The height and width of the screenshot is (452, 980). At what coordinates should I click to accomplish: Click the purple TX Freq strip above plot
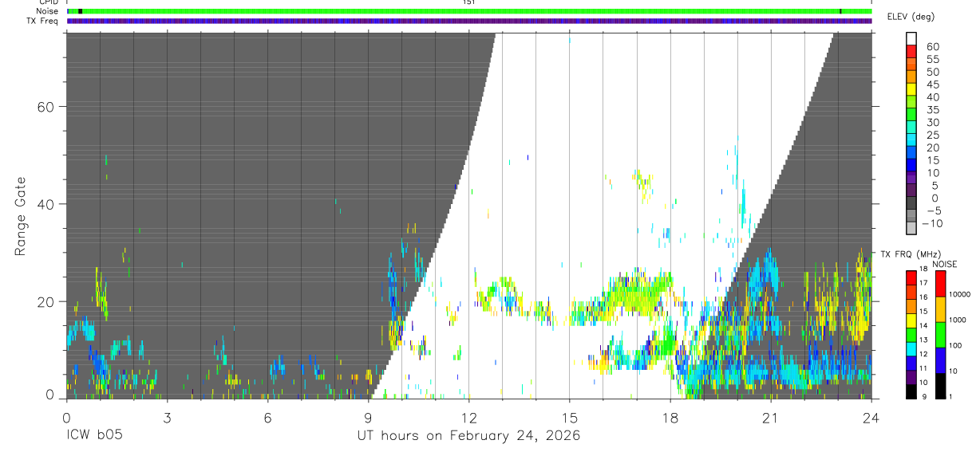click(469, 21)
